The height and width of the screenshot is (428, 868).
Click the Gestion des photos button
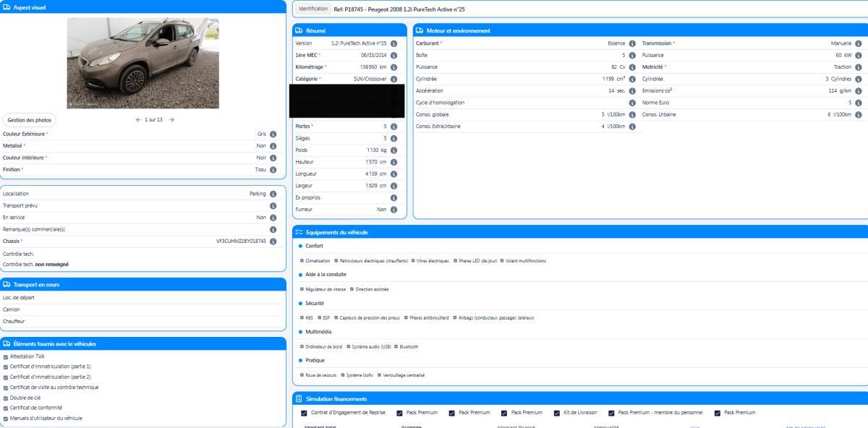point(30,120)
